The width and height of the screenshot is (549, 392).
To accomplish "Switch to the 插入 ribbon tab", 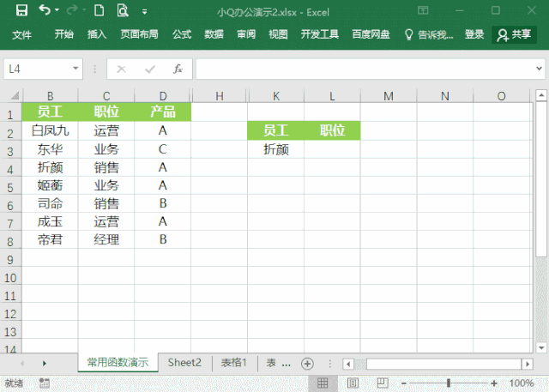I will tap(97, 34).
